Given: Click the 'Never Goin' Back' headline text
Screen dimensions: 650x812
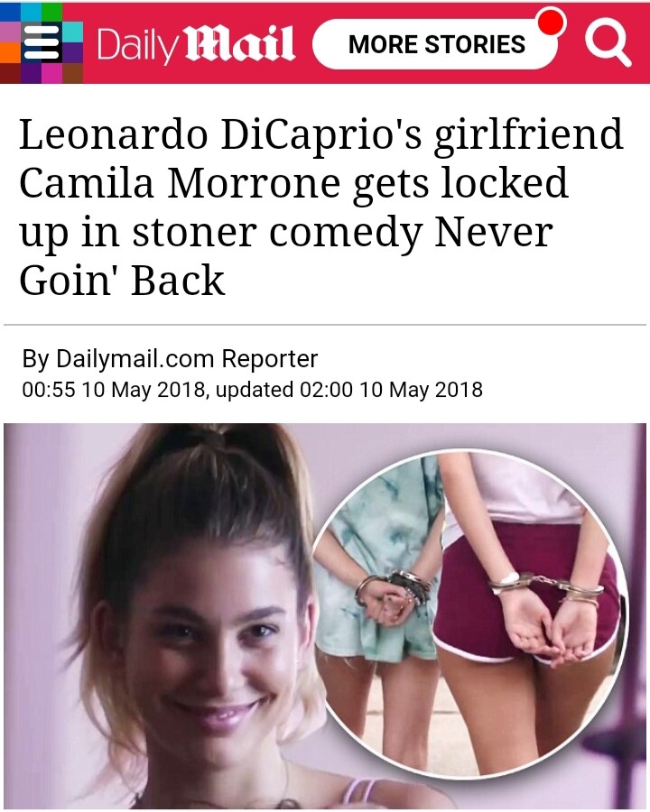Looking at the screenshot, I should click(285, 256).
